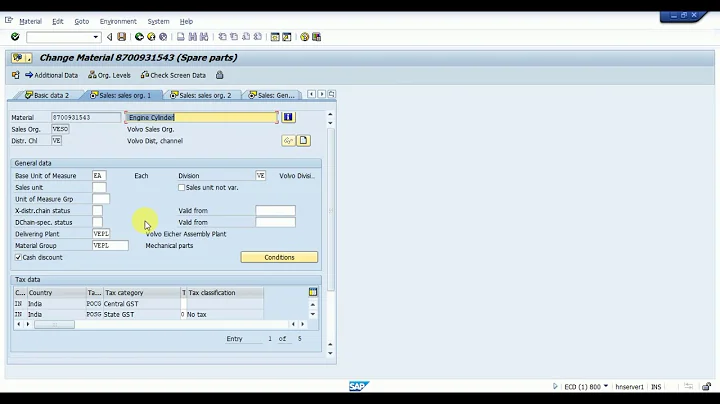Screen dimensions: 720x404
Task: Open the Goto menu
Action: 82,21
